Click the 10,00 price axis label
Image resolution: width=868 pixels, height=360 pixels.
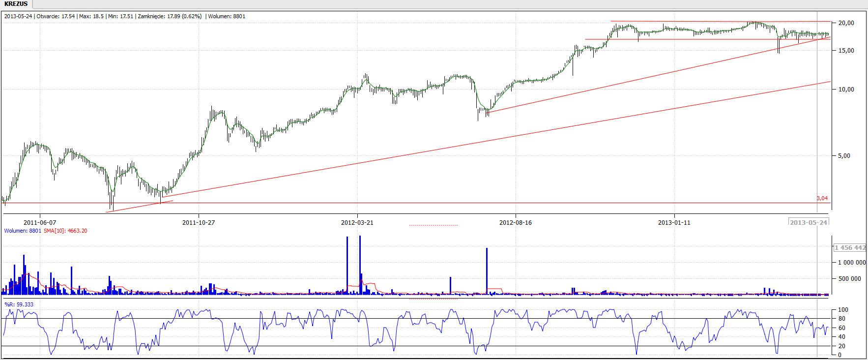tap(846, 90)
